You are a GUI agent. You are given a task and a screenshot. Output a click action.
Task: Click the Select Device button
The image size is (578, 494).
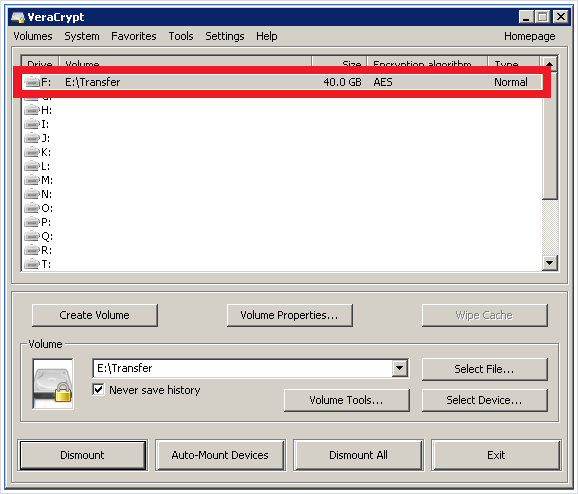click(484, 400)
